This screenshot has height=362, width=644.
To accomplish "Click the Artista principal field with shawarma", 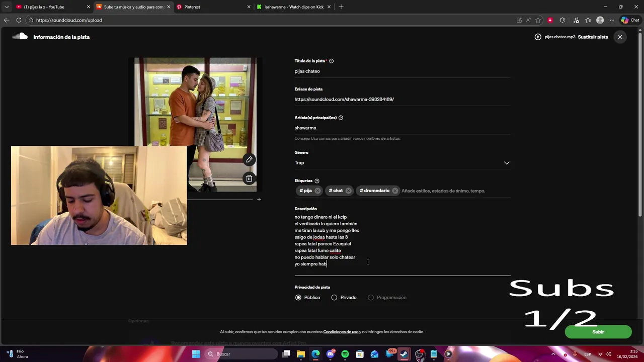I will coord(402,128).
